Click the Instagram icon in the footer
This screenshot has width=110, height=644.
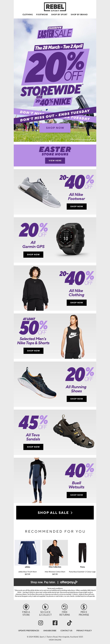40,622
